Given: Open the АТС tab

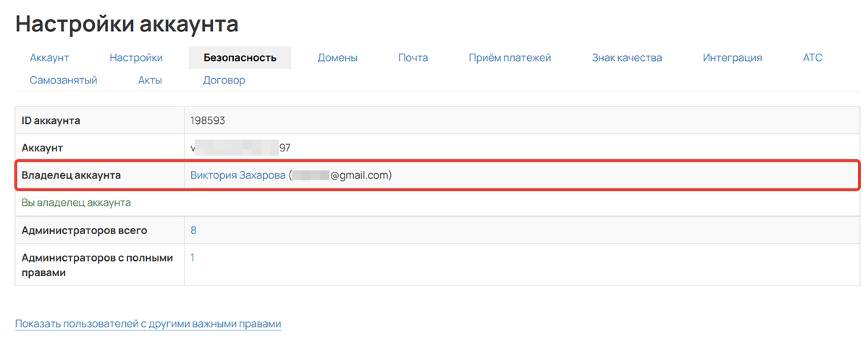Looking at the screenshot, I should click(812, 57).
